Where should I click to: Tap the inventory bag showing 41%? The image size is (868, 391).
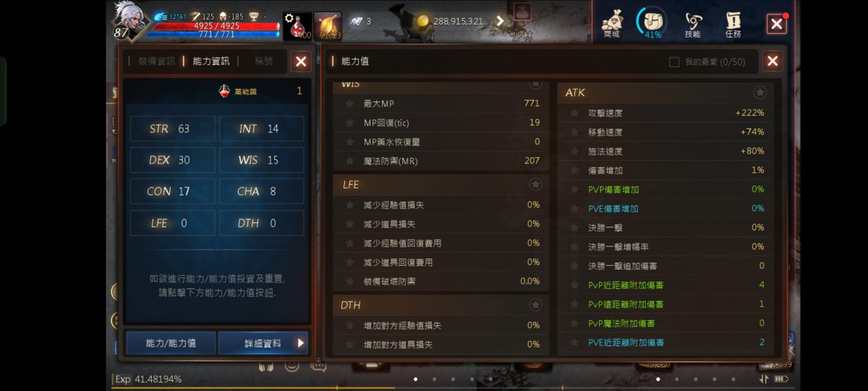click(653, 24)
